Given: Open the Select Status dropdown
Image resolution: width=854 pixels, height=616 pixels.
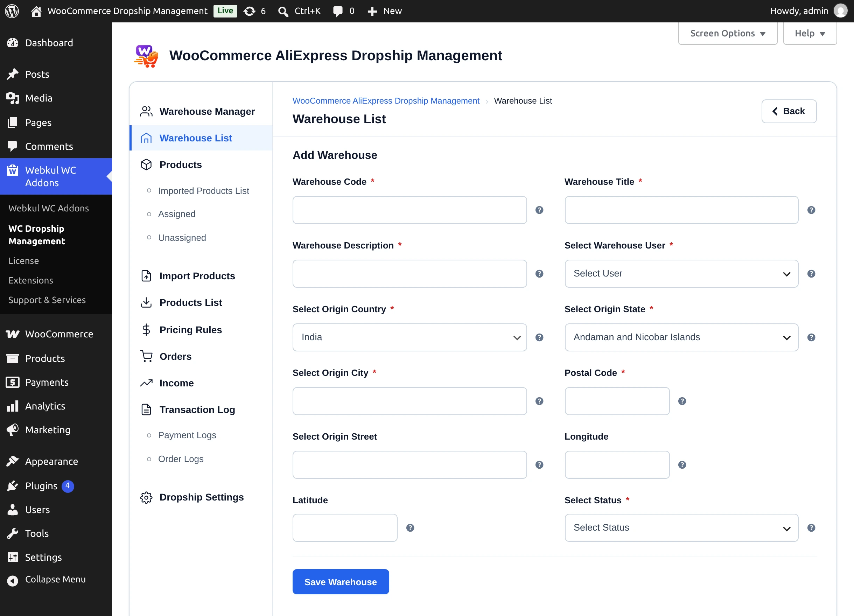Looking at the screenshot, I should [x=681, y=528].
